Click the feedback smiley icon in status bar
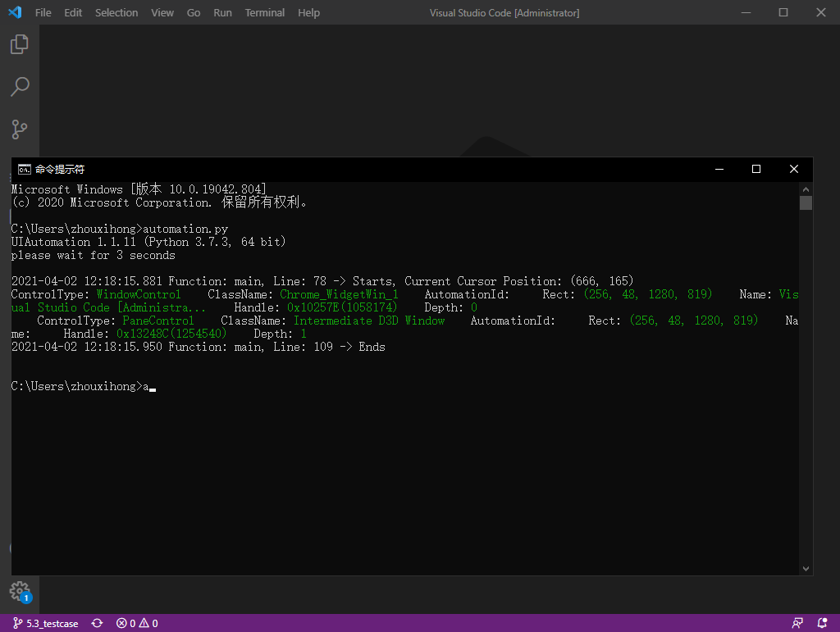 point(797,623)
